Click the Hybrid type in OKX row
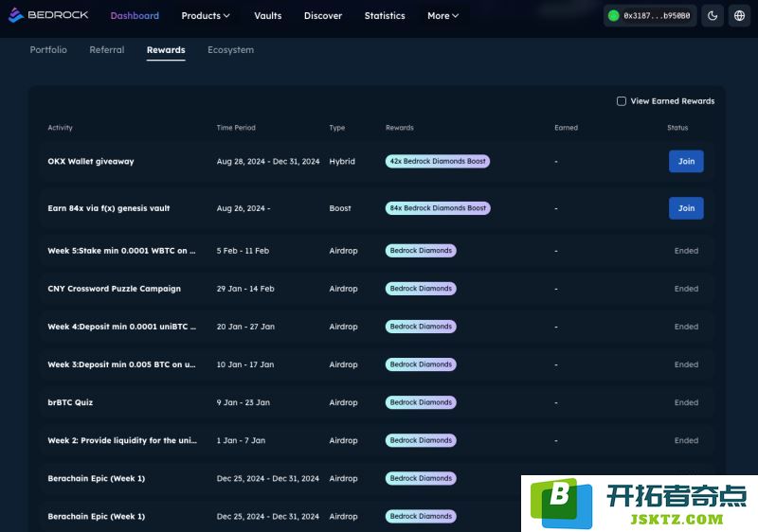This screenshot has width=758, height=532. click(342, 161)
